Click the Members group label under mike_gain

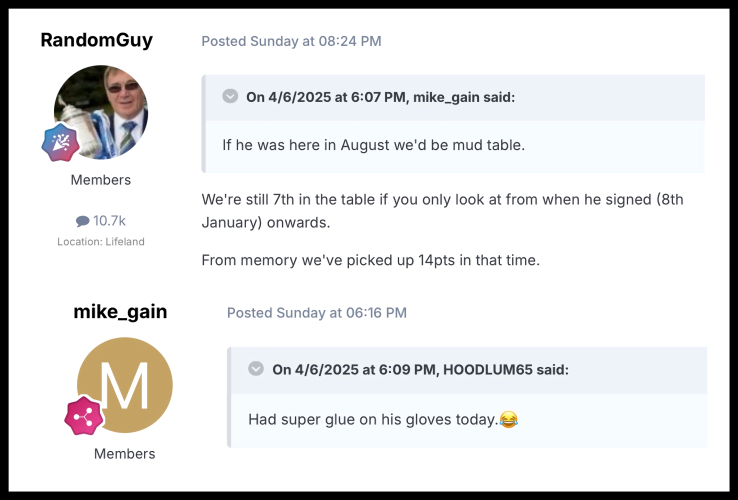pos(124,453)
